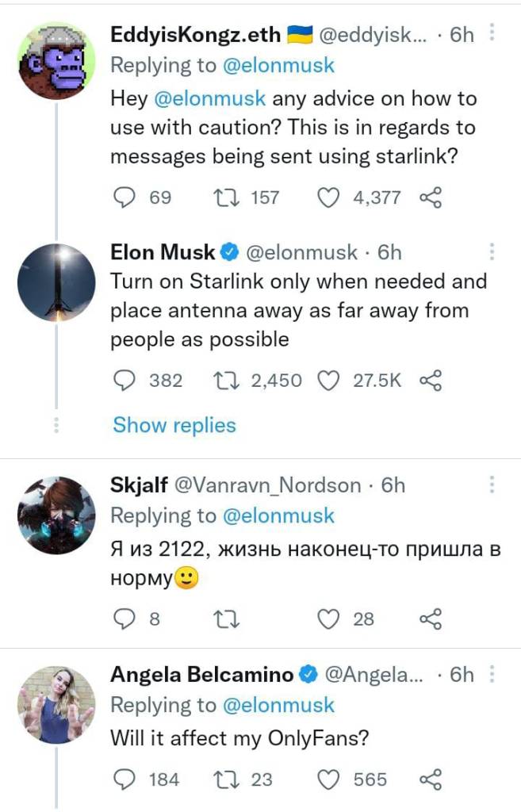Reply to Elon Musk's Starlink advice tweet
Image resolution: width=521 pixels, height=812 pixels.
(x=125, y=381)
